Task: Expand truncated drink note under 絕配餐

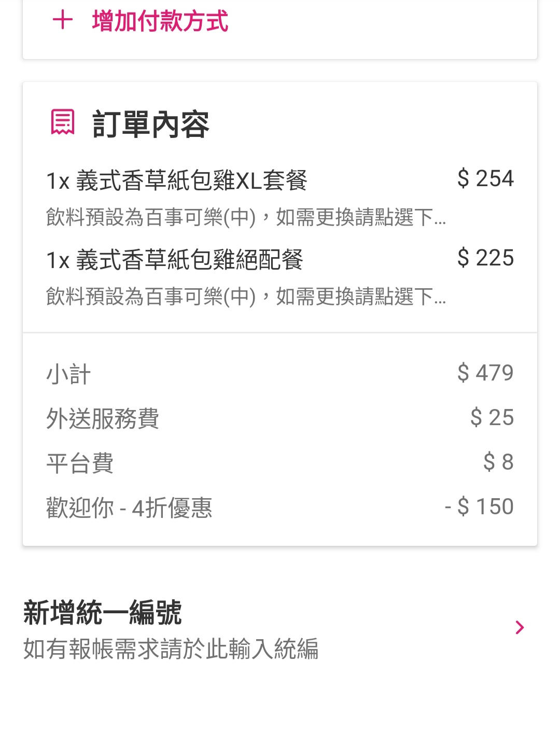Action: pos(246,297)
